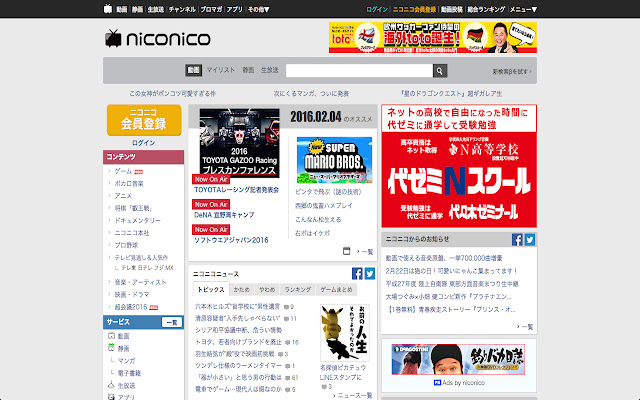Open 超会議2016 in sidebar
The width and height of the screenshot is (640, 400).
point(131,307)
